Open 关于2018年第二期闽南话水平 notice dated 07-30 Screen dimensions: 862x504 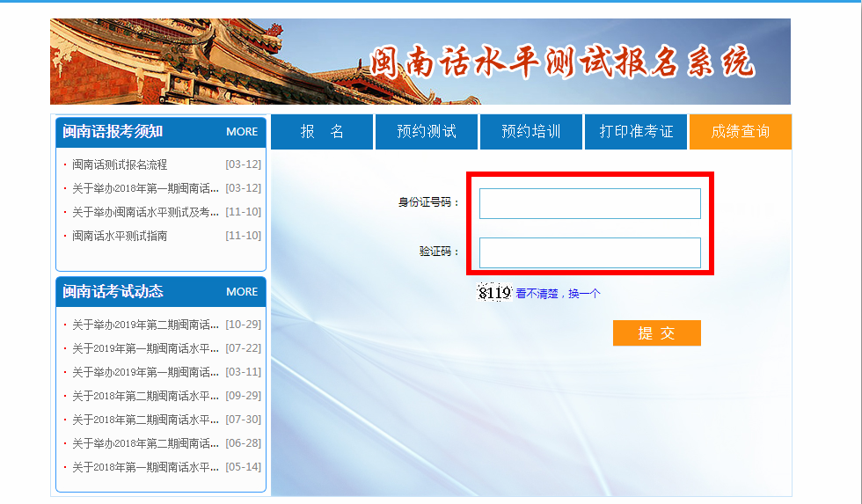[x=146, y=420]
